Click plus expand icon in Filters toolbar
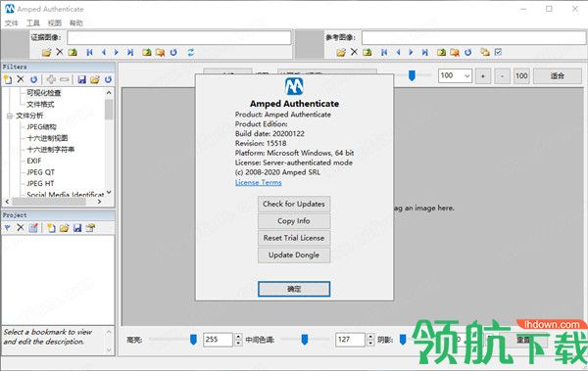 point(51,79)
